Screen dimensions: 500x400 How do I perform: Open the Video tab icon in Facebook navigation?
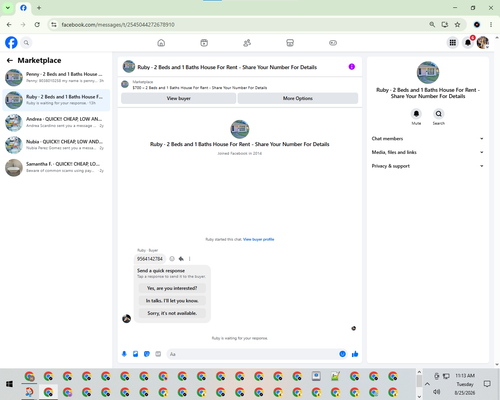coord(204,43)
